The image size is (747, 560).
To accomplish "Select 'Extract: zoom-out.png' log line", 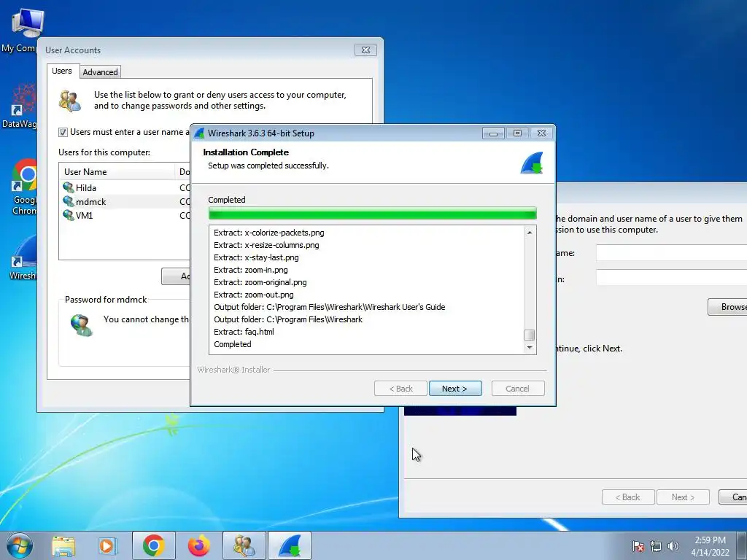I will point(253,295).
